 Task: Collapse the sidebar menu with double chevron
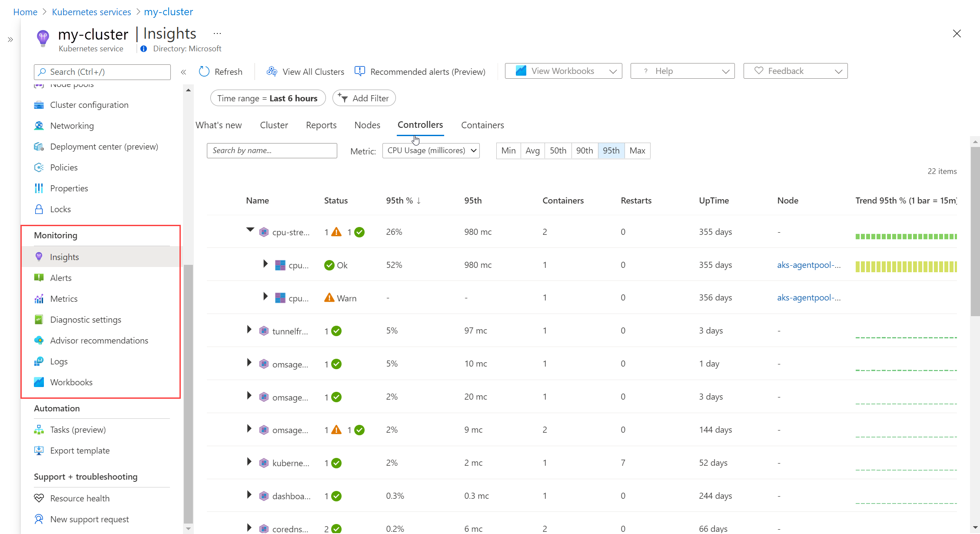click(x=183, y=72)
